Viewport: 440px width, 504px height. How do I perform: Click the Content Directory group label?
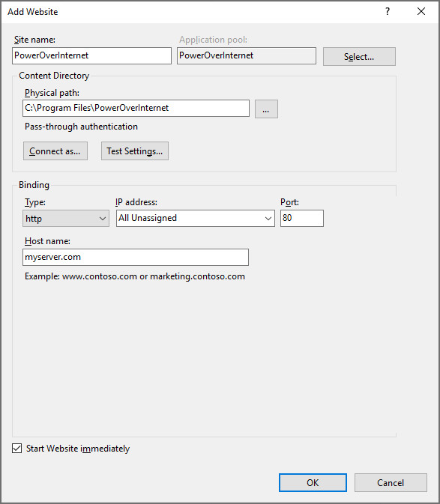(54, 76)
